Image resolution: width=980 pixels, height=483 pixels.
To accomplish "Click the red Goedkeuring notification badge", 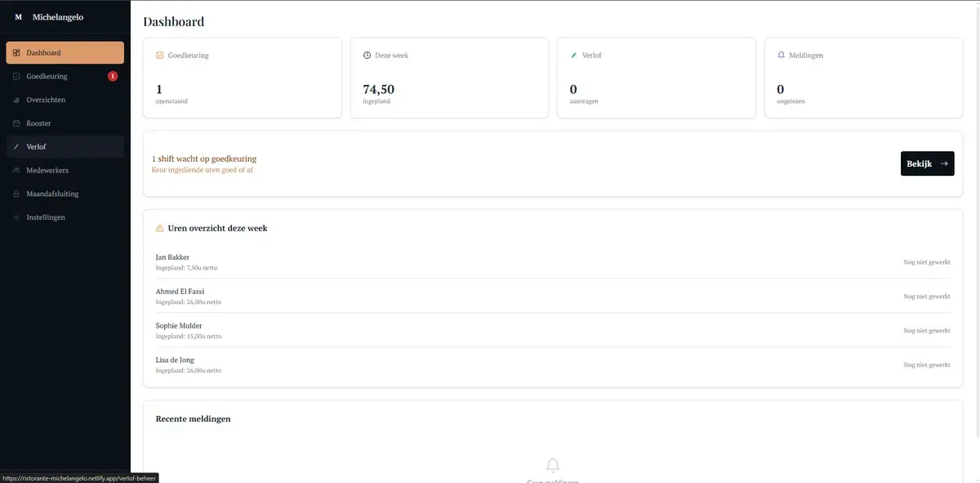I will 113,77.
